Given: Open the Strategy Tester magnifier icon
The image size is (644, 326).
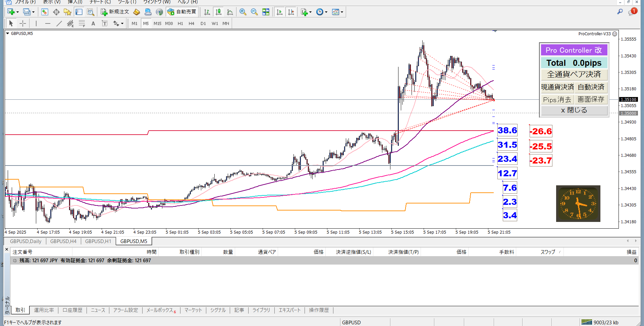Looking at the screenshot, I should point(91,12).
